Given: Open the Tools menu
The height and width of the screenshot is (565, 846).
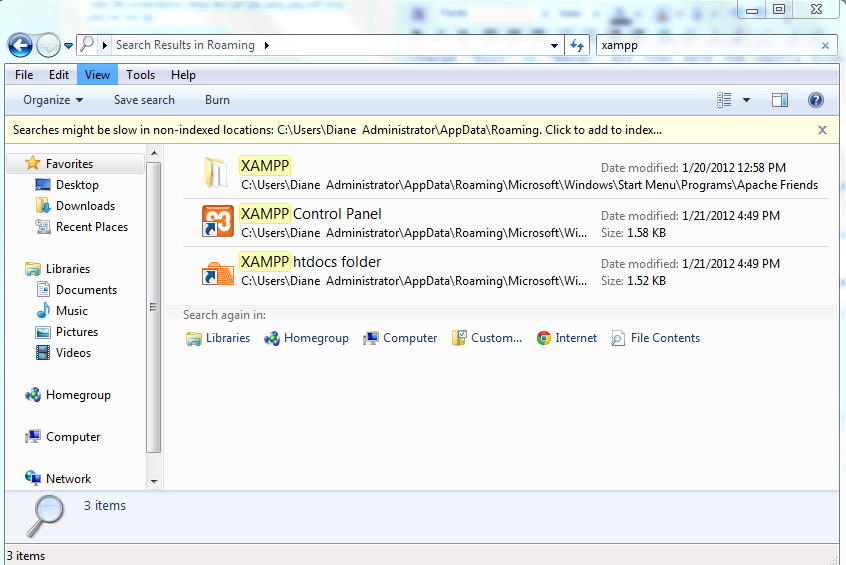Looking at the screenshot, I should (x=140, y=75).
